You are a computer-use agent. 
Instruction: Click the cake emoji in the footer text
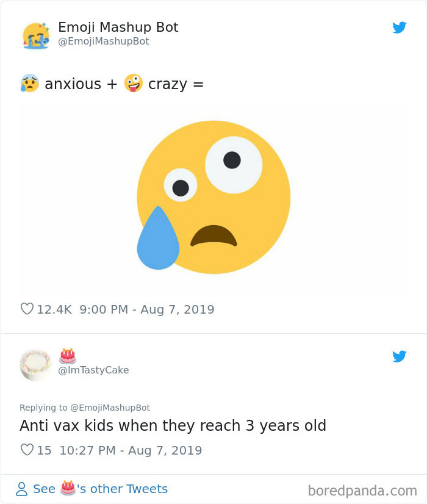66,489
